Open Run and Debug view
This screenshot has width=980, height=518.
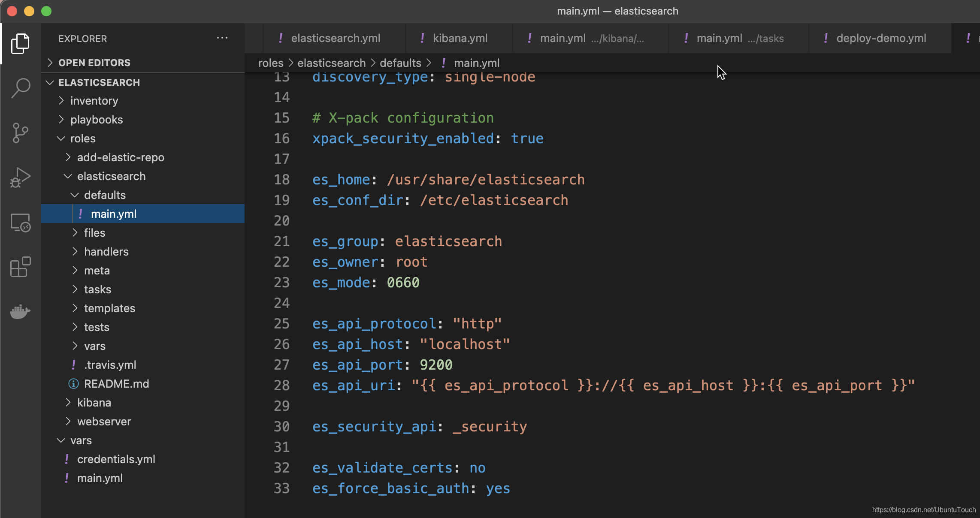coord(20,177)
